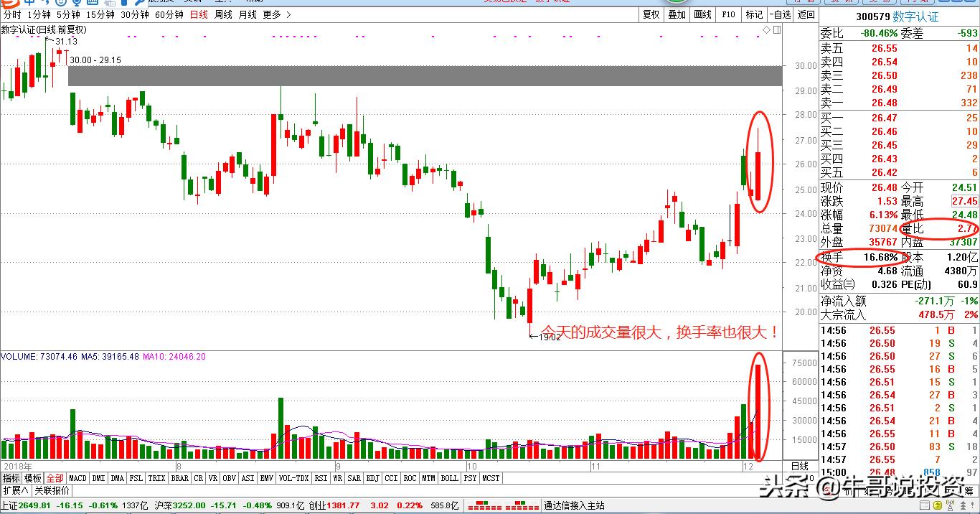Screen dimensions: 980x514
Task: Click the smiley face service icon
Action: click(61, 4)
